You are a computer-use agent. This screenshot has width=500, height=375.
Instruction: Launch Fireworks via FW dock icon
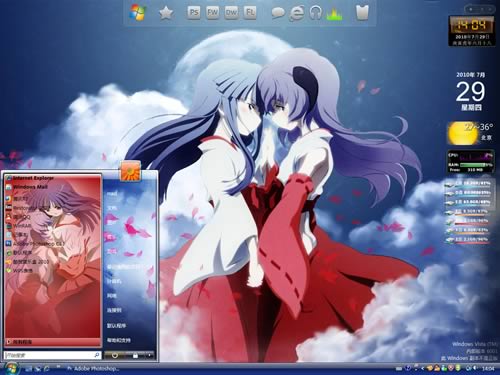point(213,13)
